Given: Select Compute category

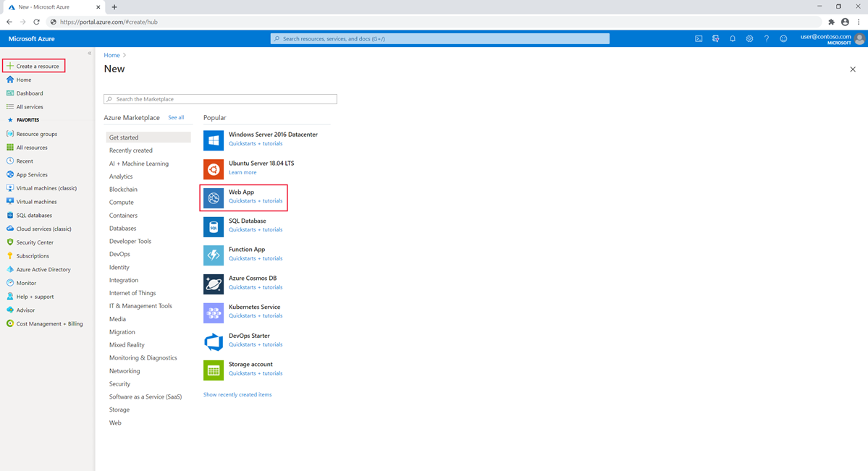Looking at the screenshot, I should [121, 203].
